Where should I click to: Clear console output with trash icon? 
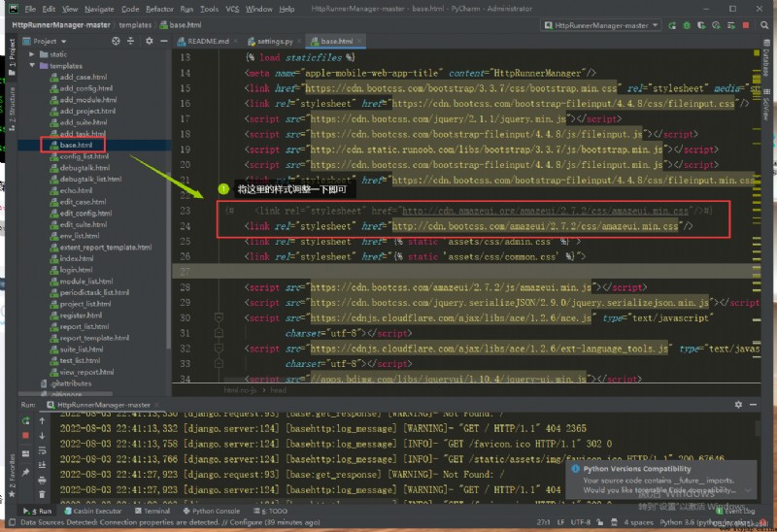point(42,494)
